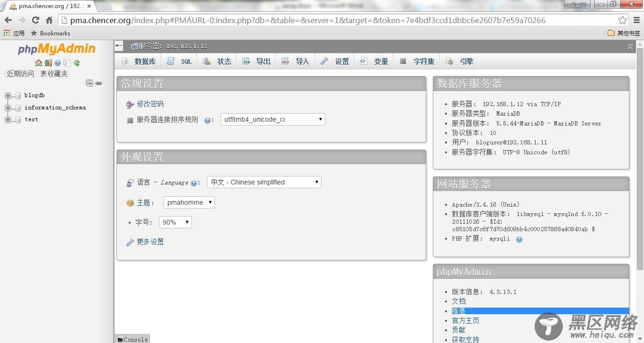The height and width of the screenshot is (343, 644).
Task: Click the test database cylinder icon
Action: tap(18, 120)
